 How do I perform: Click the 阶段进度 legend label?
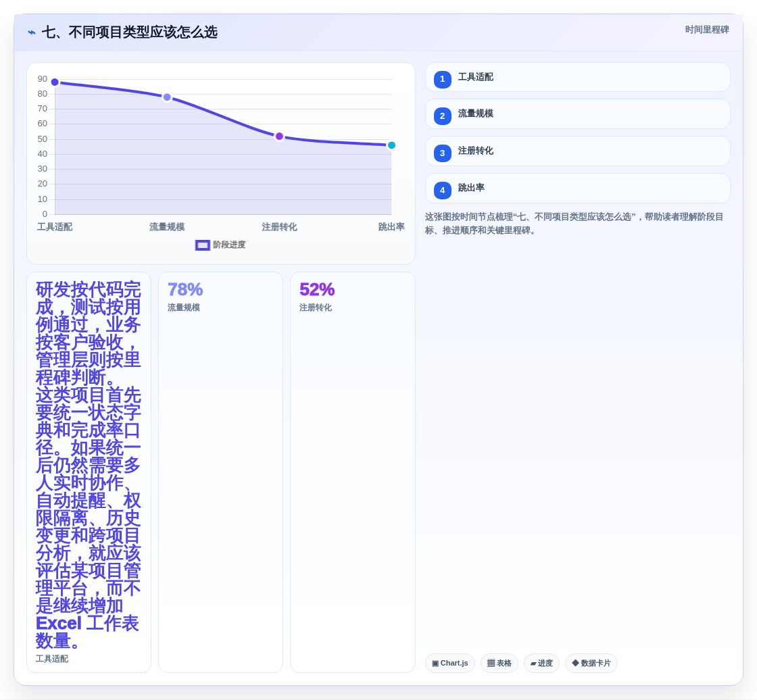(x=229, y=245)
